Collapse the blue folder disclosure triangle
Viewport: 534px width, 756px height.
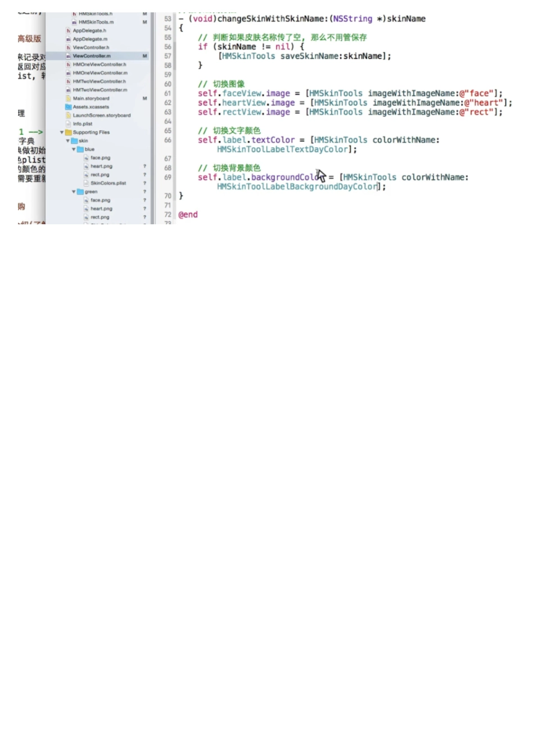click(x=74, y=150)
